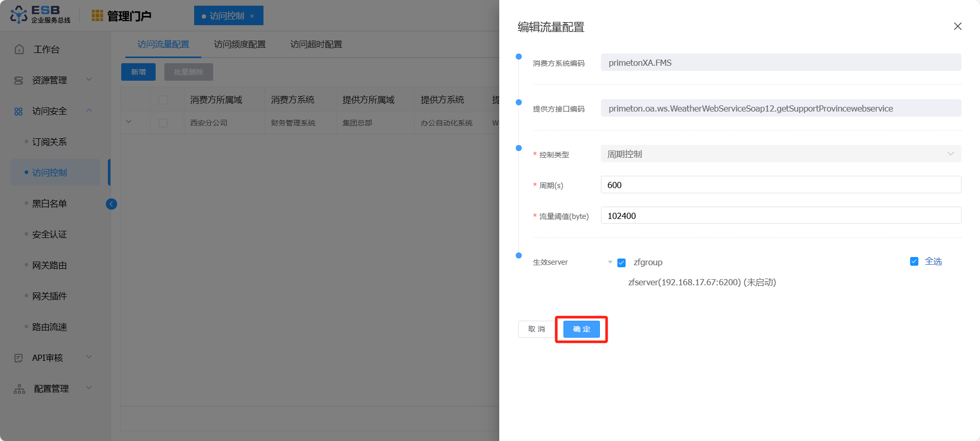This screenshot has height=441, width=980.
Task: Collapse sidebar with blue arrow button
Action: click(x=111, y=204)
